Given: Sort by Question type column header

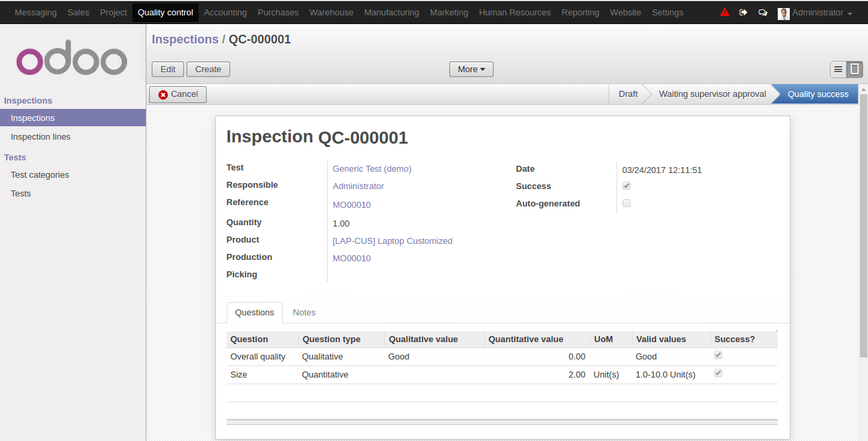Looking at the screenshot, I should pyautogui.click(x=342, y=339).
